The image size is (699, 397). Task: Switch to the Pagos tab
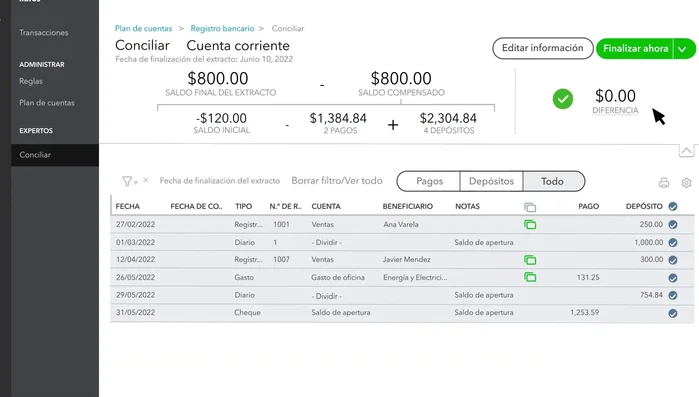click(429, 181)
